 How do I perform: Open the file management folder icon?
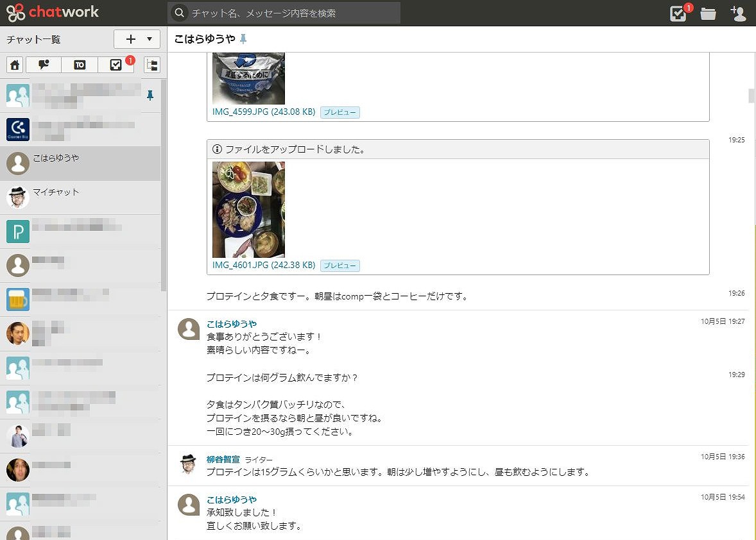point(708,13)
